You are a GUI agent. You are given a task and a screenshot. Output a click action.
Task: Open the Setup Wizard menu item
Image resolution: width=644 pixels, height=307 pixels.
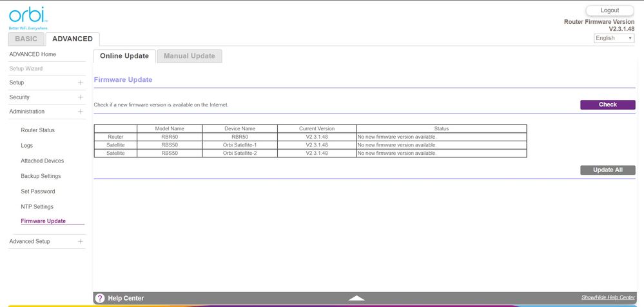[x=26, y=68]
